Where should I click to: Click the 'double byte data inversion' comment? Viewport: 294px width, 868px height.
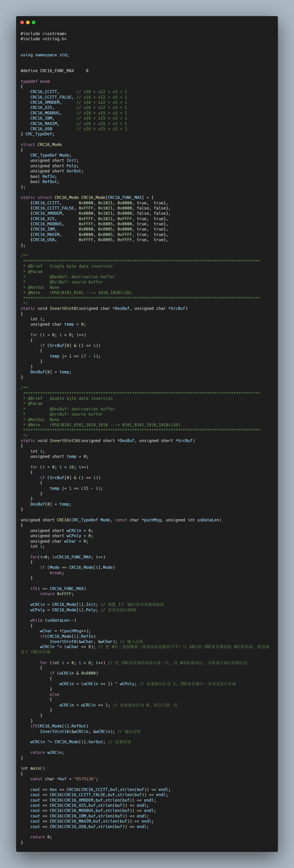pyautogui.click(x=81, y=398)
